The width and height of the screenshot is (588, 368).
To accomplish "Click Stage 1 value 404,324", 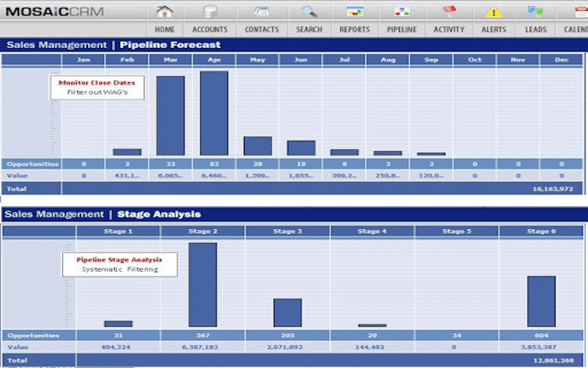I will tap(116, 347).
